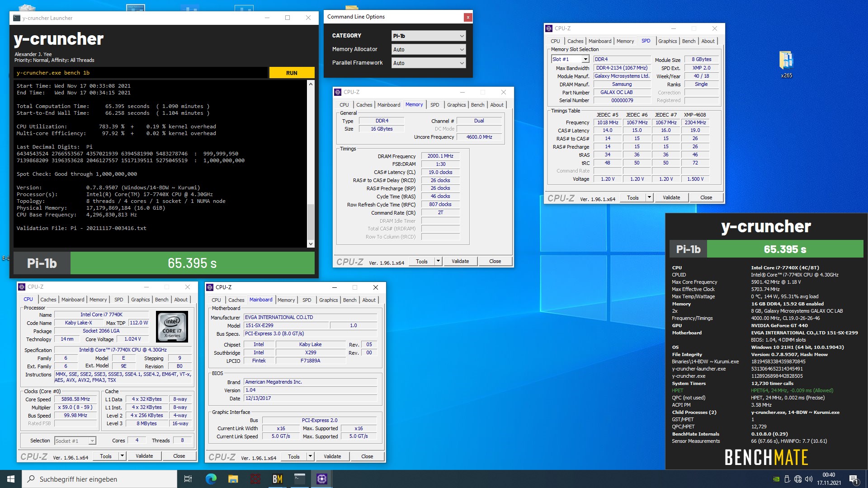Screen dimensions: 868x488
Task: Click the DRAM Frequency value 2000.1 MHz
Action: point(440,156)
